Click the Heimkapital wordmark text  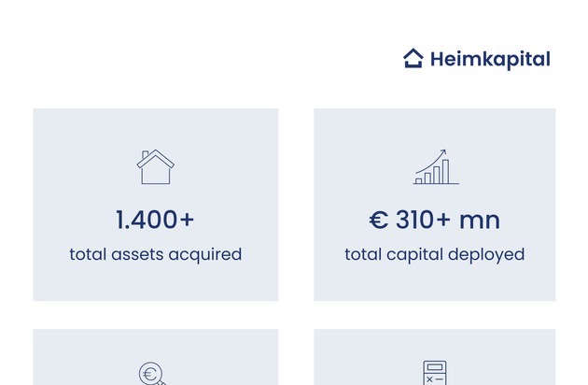pos(490,59)
